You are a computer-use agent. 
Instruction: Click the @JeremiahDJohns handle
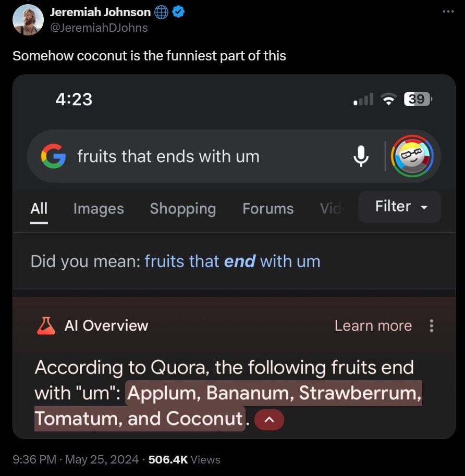pos(99,28)
